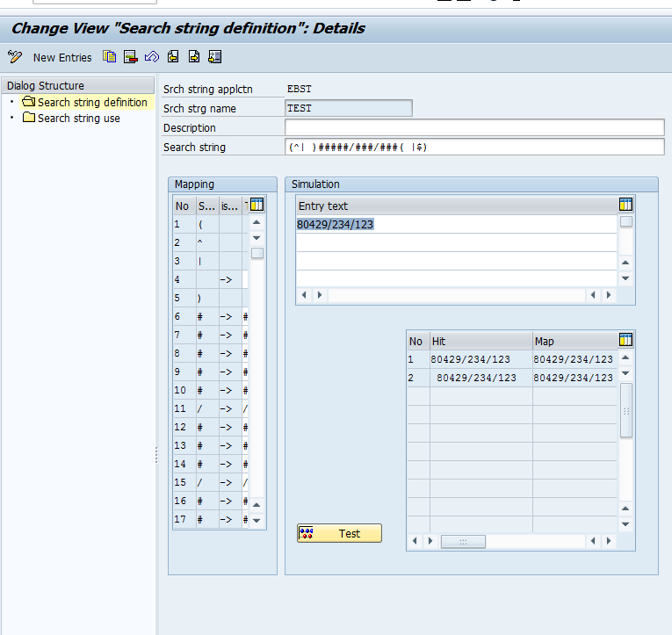Click Entry text vertical scrollbar thumb
672x635 pixels.
(626, 221)
